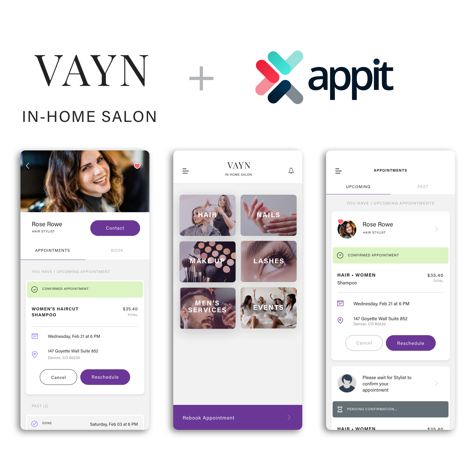Tap the confirmed appointment checkmark icon
The image size is (476, 476).
coord(34,289)
